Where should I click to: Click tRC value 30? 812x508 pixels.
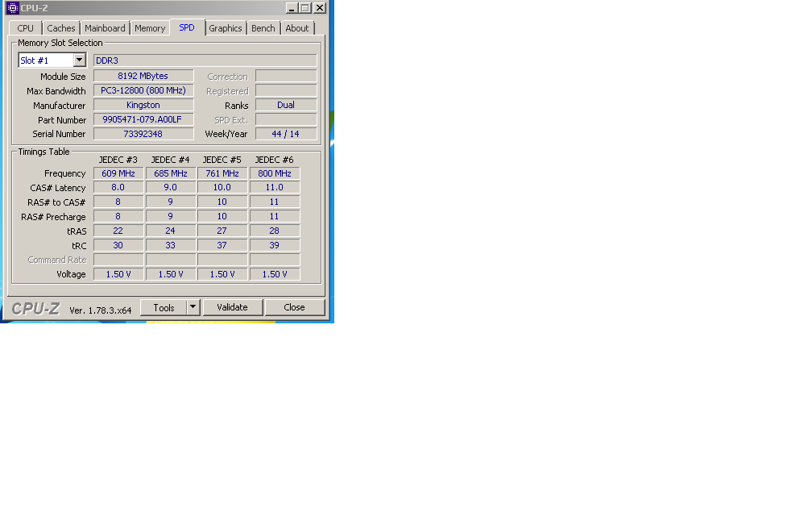[118, 245]
